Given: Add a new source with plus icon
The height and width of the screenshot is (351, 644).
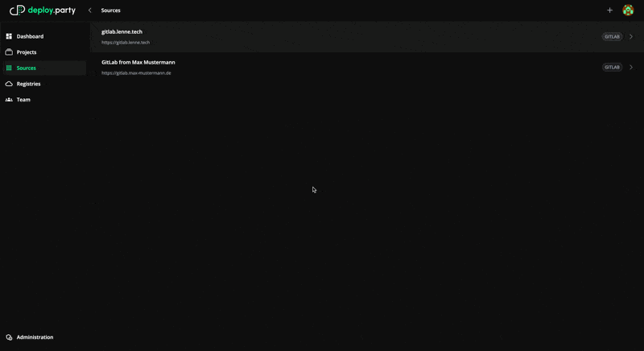Looking at the screenshot, I should (609, 10).
